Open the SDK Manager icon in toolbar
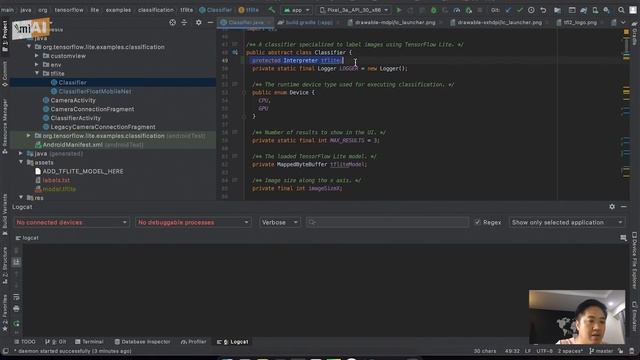This screenshot has height=360, width=640. pos(607,10)
